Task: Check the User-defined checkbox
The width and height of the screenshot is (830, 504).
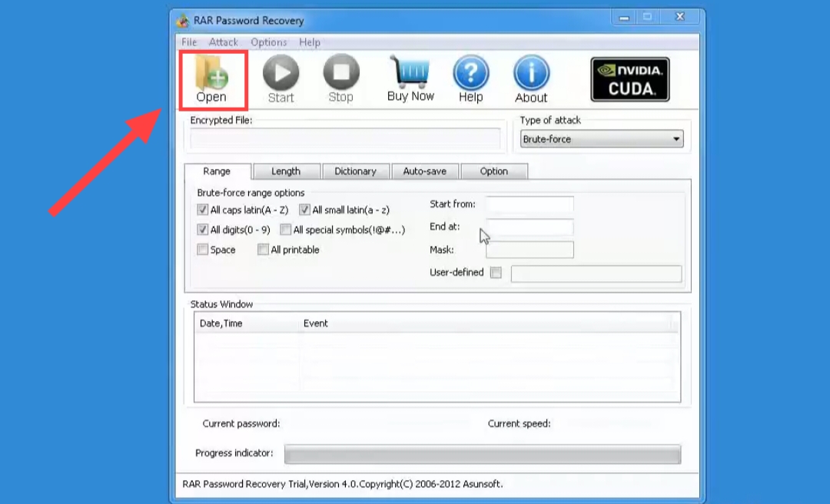Action: tap(496, 273)
